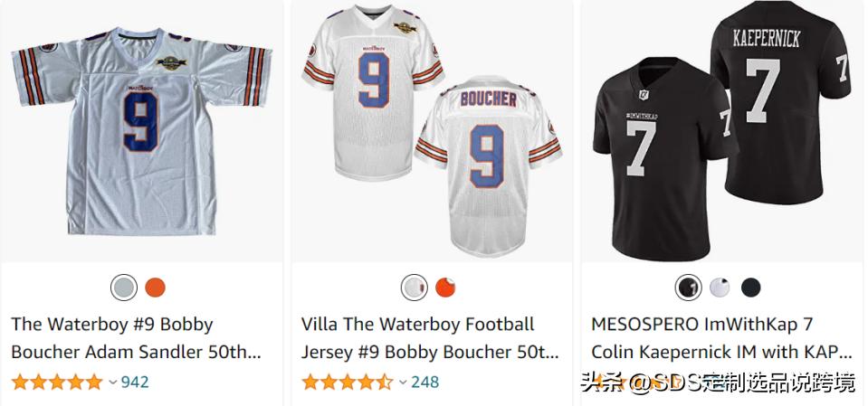
Task: Click the five-star rating on Adam Sandler jersey
Action: (57, 382)
